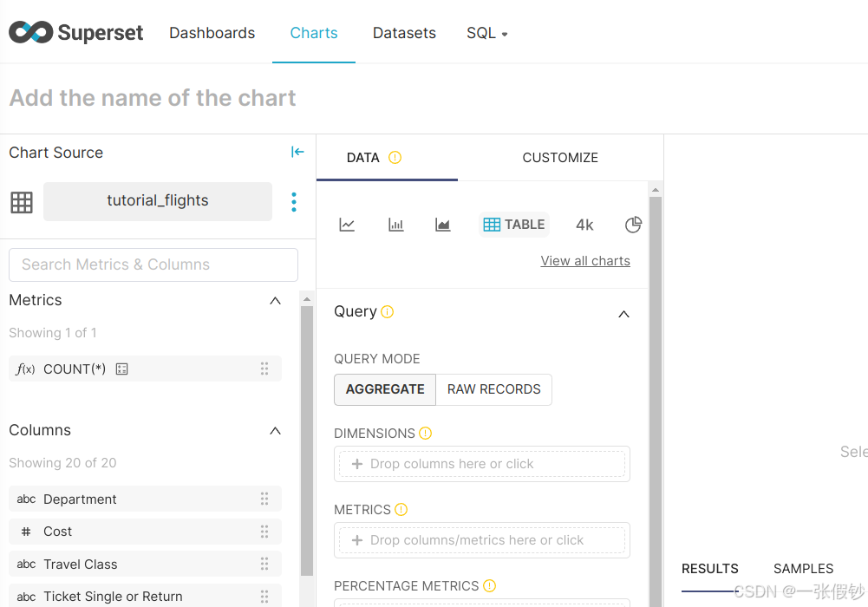
Task: Collapse the Columns section
Action: point(275,431)
